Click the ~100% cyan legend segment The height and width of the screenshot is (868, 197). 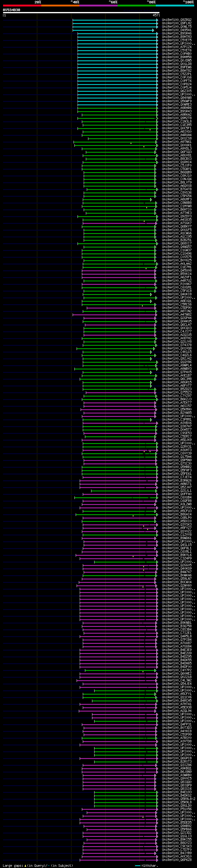pos(175,6)
